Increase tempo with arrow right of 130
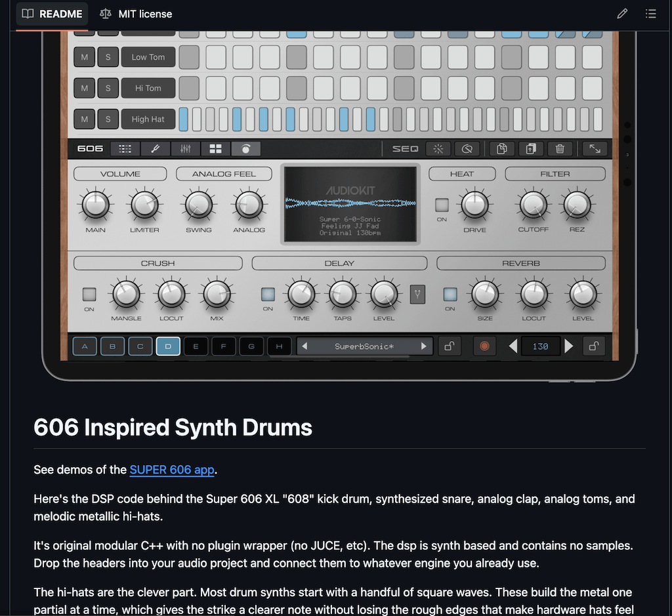Viewport: 672px width, 616px height. (x=569, y=346)
